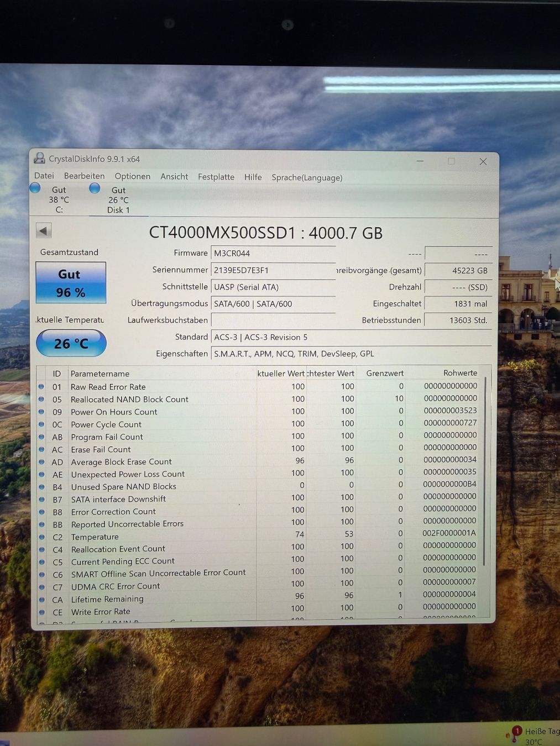Click status dot of Write Error Rate

tap(41, 612)
